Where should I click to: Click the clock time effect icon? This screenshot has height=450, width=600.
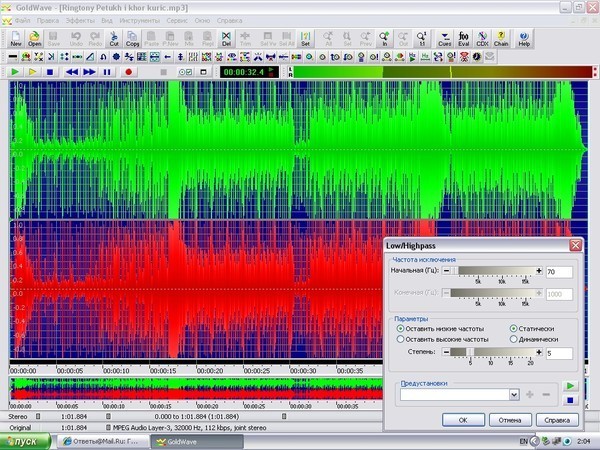(477, 57)
